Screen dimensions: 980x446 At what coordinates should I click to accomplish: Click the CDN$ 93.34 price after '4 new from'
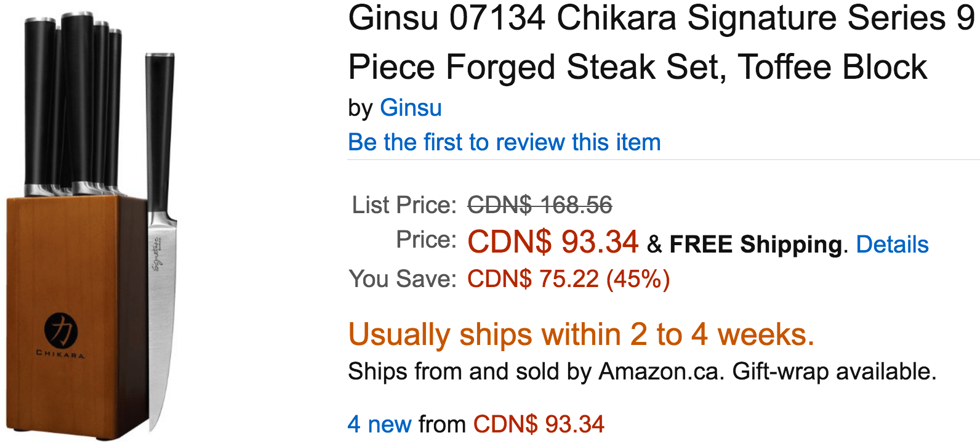click(539, 424)
